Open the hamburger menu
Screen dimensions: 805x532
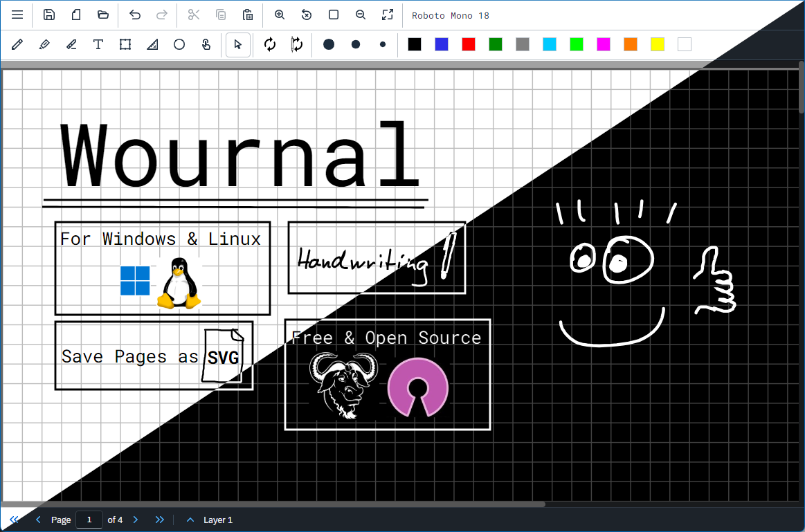(17, 15)
